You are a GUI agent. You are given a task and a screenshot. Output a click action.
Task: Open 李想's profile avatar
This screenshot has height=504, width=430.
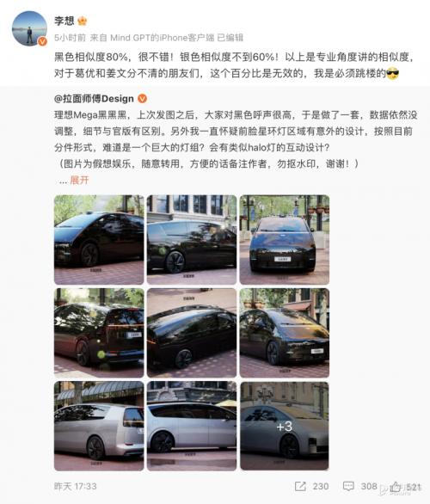coord(29,28)
